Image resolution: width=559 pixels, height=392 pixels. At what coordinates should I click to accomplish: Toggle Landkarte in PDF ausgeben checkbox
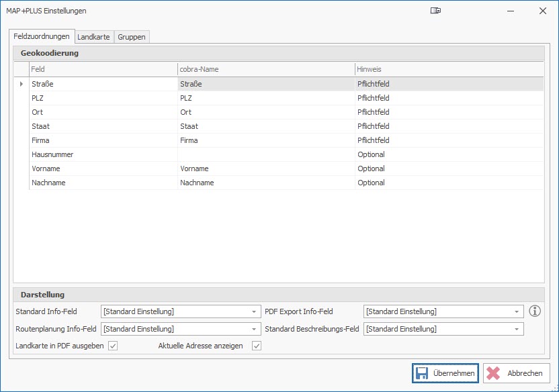(113, 346)
